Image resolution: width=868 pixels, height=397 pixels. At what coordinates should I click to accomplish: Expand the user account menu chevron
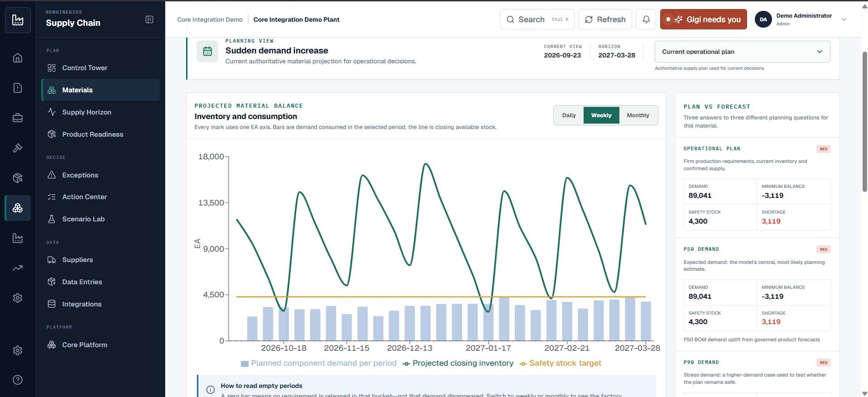tap(844, 19)
